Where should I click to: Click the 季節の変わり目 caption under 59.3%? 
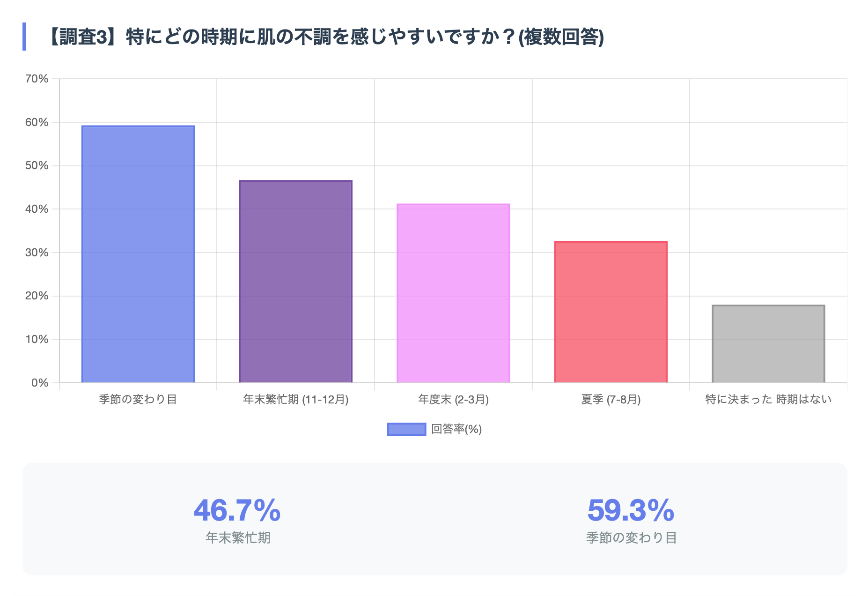631,537
